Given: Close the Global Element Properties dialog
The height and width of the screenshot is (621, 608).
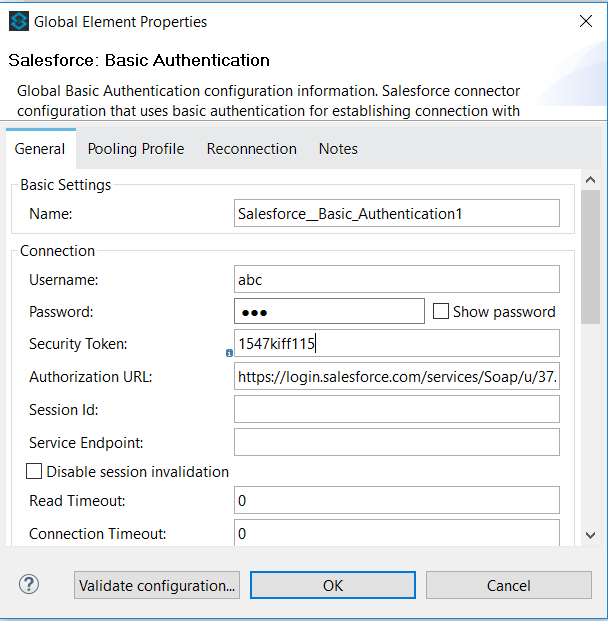Looking at the screenshot, I should (x=585, y=21).
